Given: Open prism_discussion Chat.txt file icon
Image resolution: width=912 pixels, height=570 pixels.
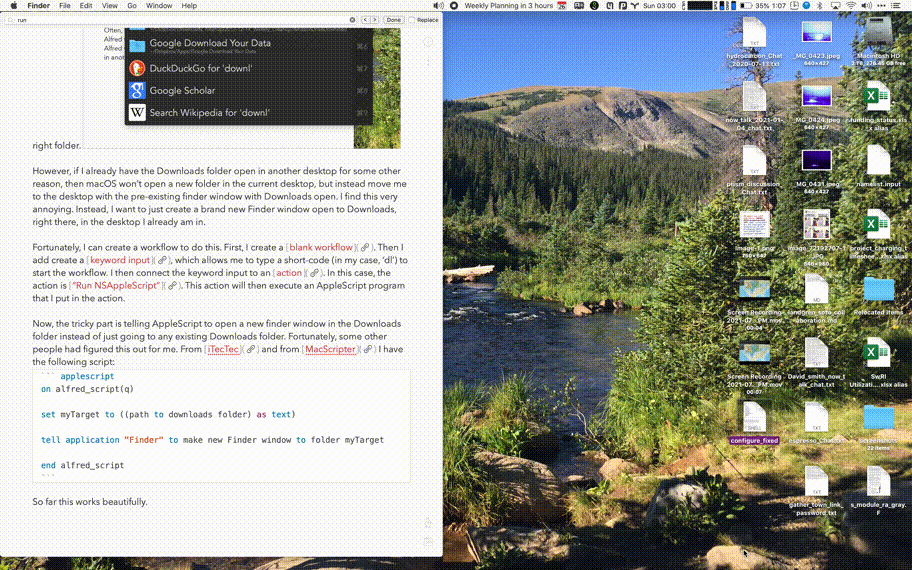Looking at the screenshot, I should (x=754, y=161).
